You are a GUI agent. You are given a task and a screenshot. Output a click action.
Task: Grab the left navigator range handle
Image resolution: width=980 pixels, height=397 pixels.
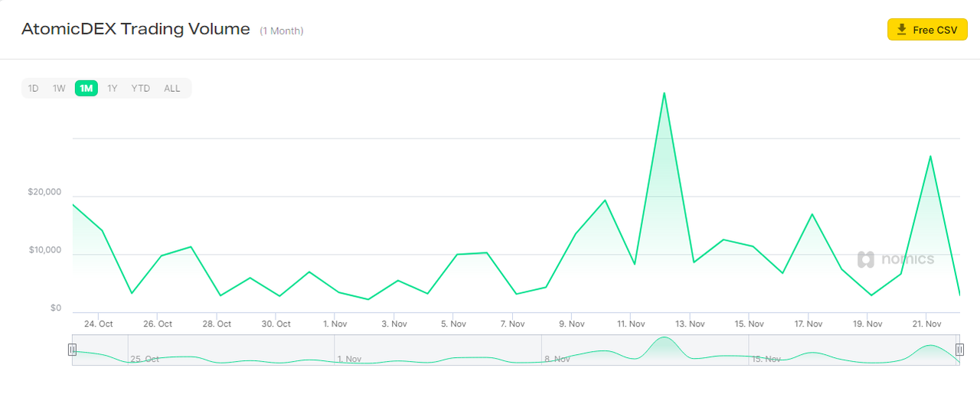click(72, 350)
